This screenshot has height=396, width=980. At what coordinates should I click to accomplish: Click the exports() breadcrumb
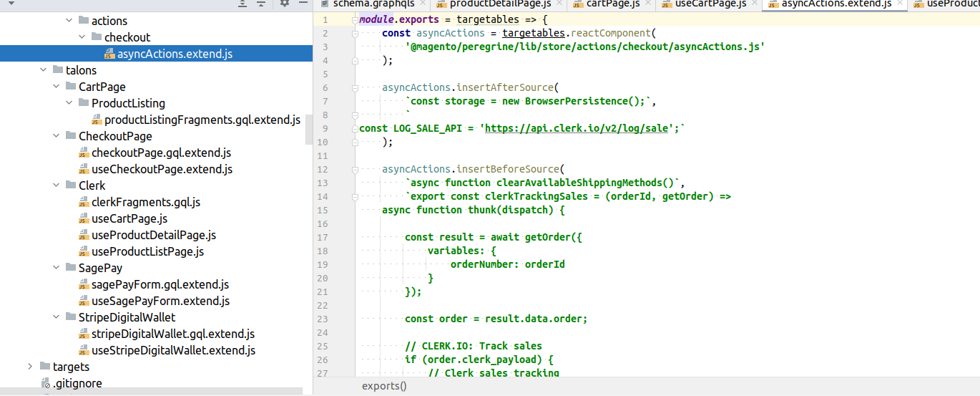coord(384,386)
